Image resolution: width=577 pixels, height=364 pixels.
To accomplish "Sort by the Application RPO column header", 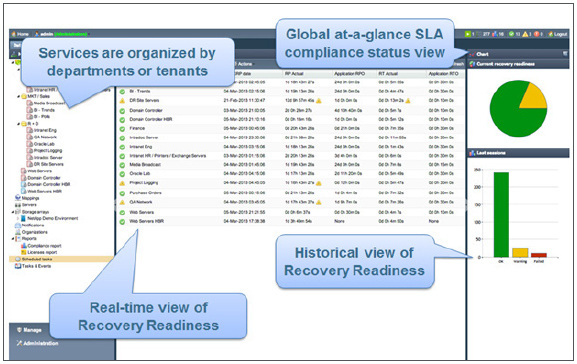I will (x=349, y=74).
